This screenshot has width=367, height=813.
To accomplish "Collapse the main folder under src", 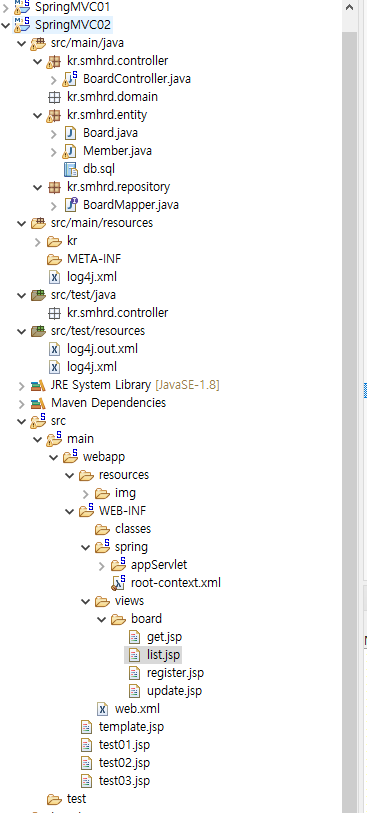I will tap(38, 439).
